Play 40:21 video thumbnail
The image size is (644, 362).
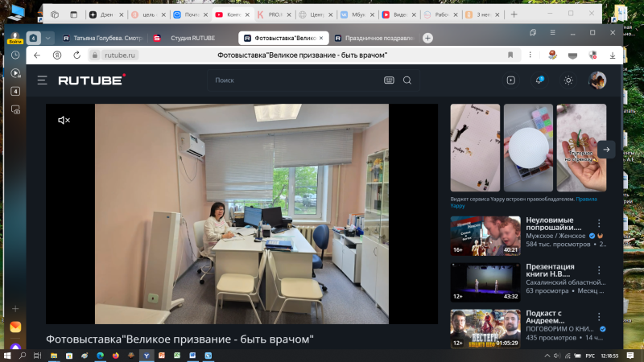click(x=485, y=236)
